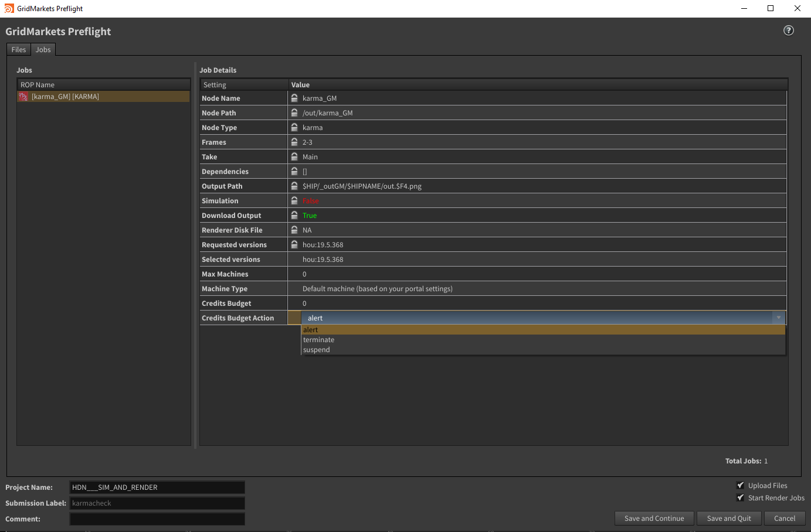This screenshot has width=811, height=532.
Task: Click the lock icon on Dependencies row
Action: [294, 171]
